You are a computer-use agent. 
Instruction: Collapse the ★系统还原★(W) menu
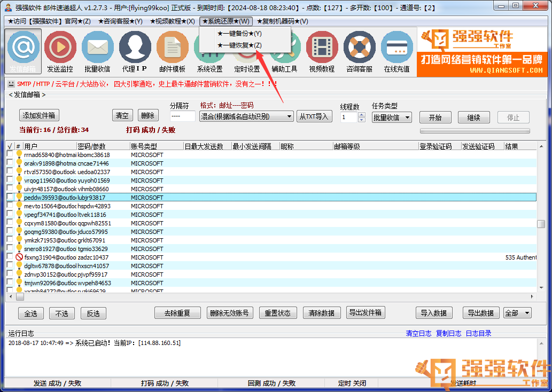[226, 21]
